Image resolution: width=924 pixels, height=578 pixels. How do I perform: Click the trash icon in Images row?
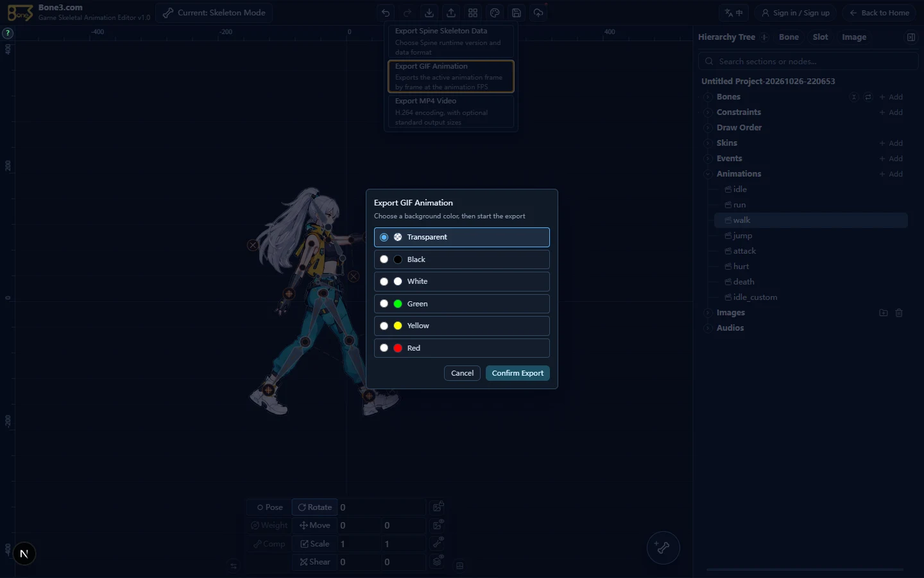(899, 313)
